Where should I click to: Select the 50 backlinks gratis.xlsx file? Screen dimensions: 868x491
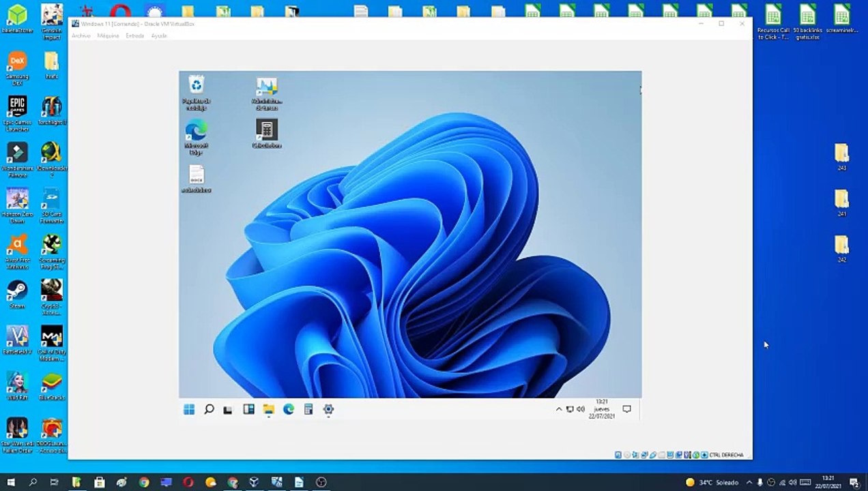(x=807, y=21)
